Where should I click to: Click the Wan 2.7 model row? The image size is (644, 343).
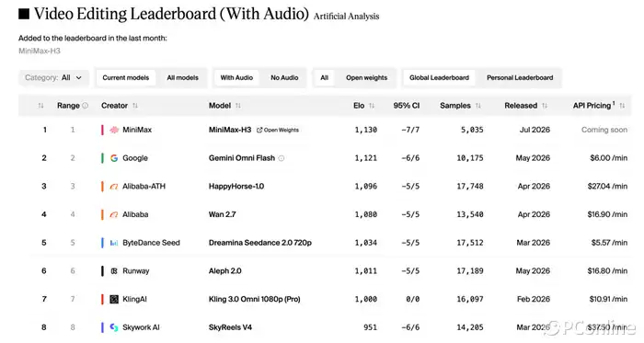pos(325,214)
